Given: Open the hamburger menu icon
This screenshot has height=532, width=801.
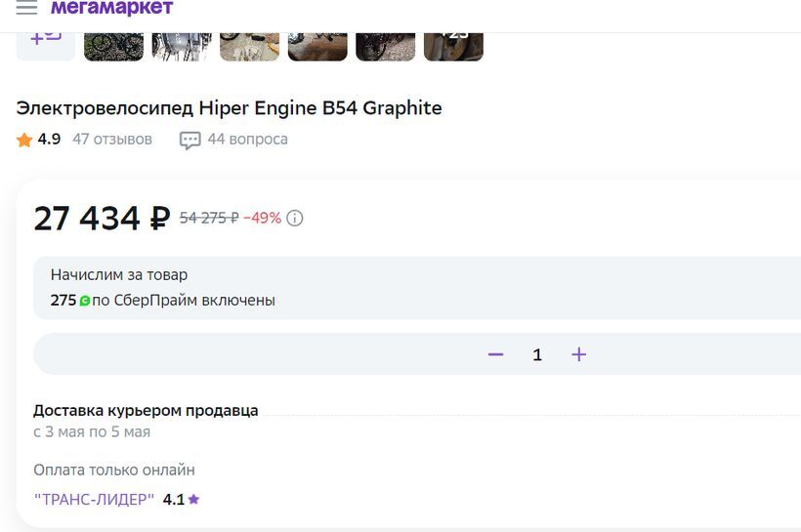Looking at the screenshot, I should (x=26, y=7).
